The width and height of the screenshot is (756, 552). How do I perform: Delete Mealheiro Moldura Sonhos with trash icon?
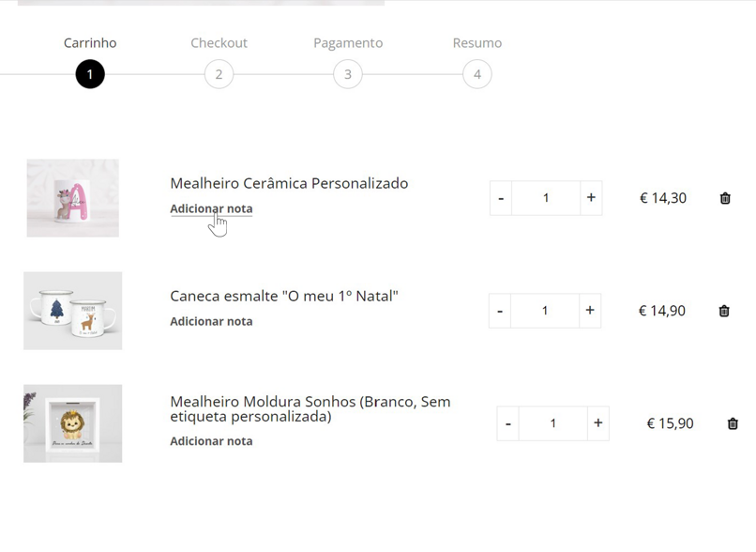[x=733, y=423]
